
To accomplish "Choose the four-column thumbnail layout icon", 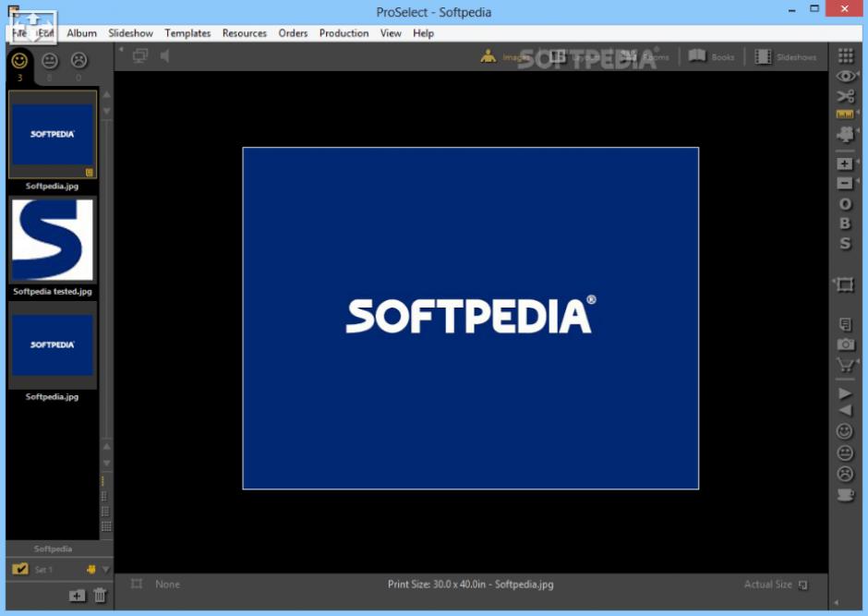I will pos(106,526).
